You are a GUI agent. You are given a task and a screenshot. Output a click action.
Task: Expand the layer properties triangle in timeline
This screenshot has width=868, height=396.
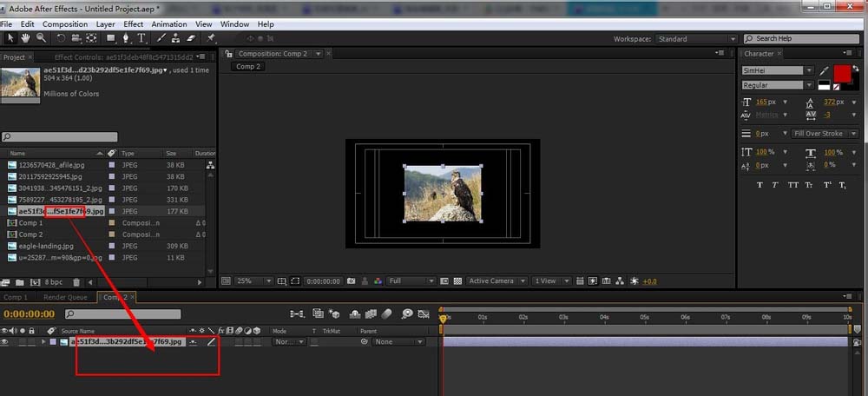coord(43,342)
